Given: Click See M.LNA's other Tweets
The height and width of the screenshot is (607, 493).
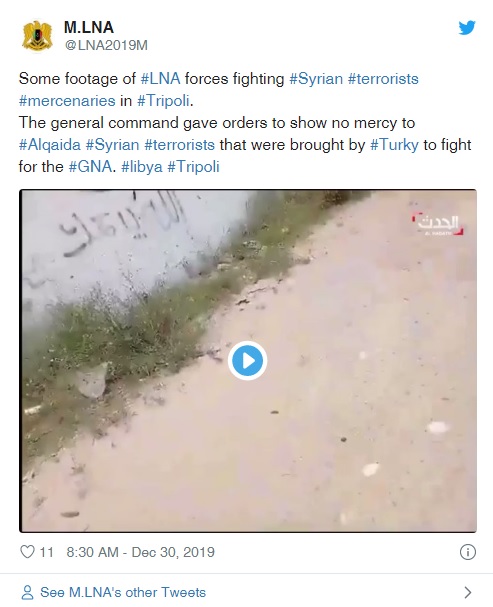Looking at the screenshot, I should (123, 592).
